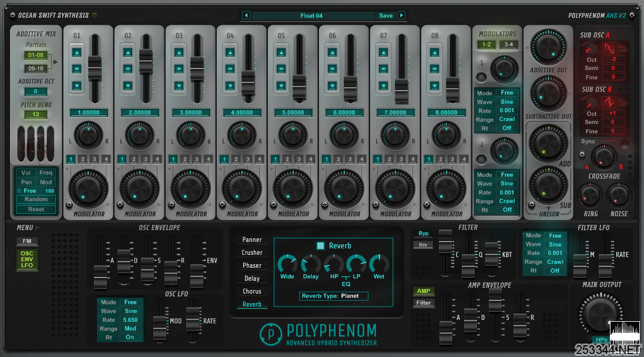Screen dimensions: 644x357
Task: Click the minus icon on oscillator 07
Action: 383,69
